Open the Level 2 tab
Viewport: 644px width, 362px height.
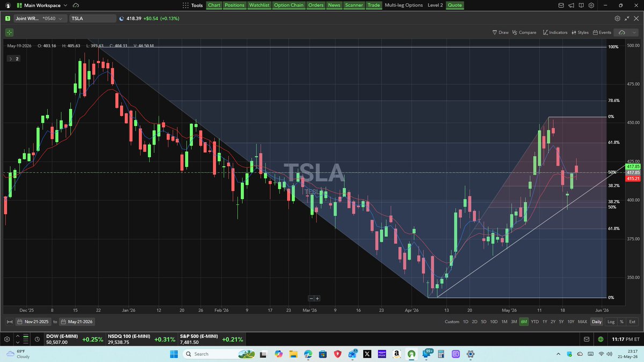click(435, 5)
